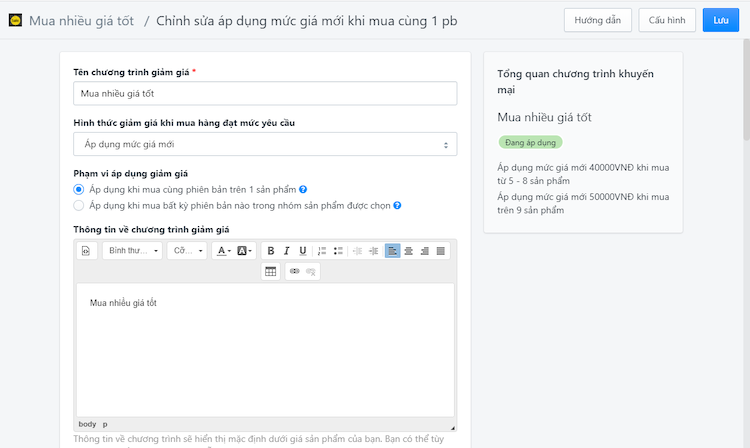Click inside the rich text editor body
Image resolution: width=750 pixels, height=448 pixels.
[x=265, y=350]
